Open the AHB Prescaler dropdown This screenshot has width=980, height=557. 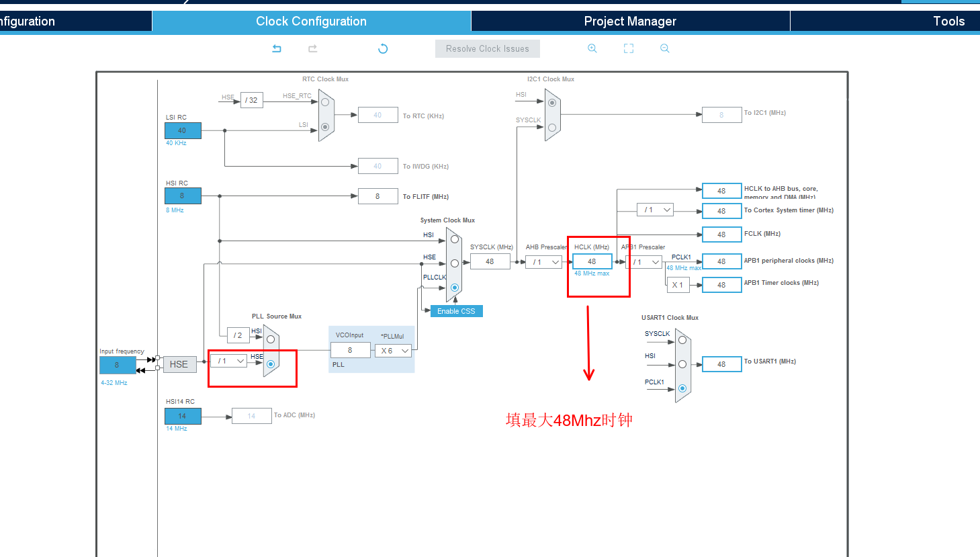(x=543, y=262)
